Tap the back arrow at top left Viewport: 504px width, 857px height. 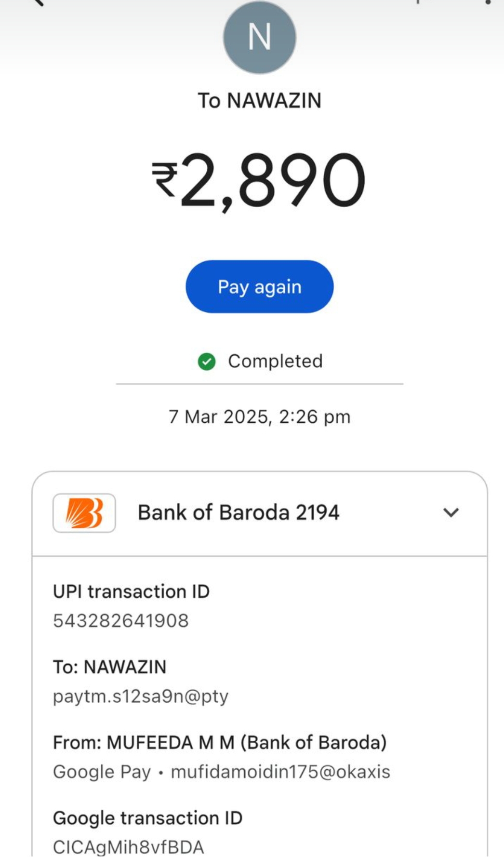[38, 2]
